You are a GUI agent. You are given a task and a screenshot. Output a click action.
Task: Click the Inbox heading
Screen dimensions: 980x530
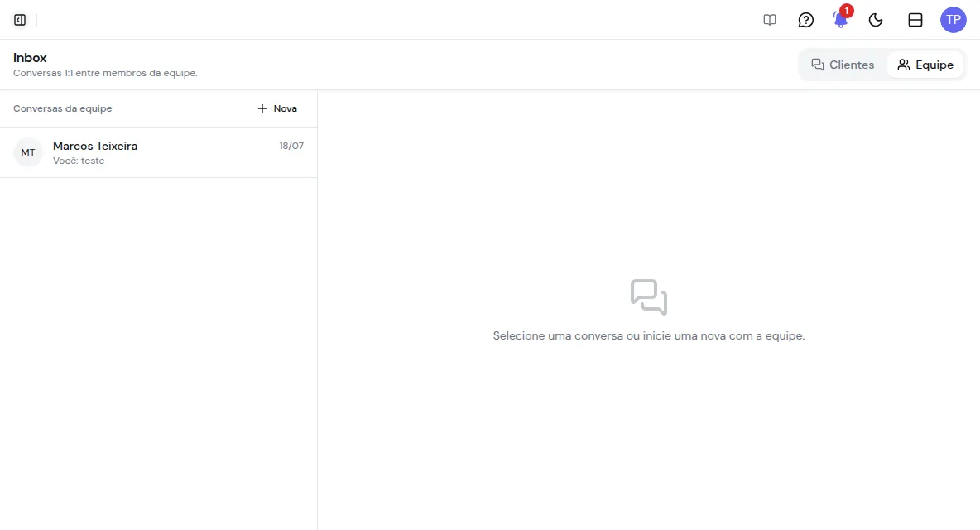[30, 57]
